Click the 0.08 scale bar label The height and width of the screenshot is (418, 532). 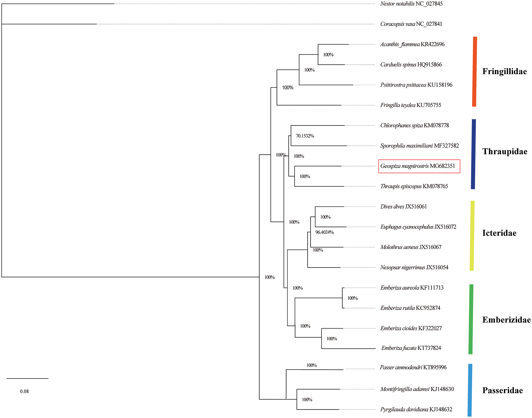[x=24, y=391]
